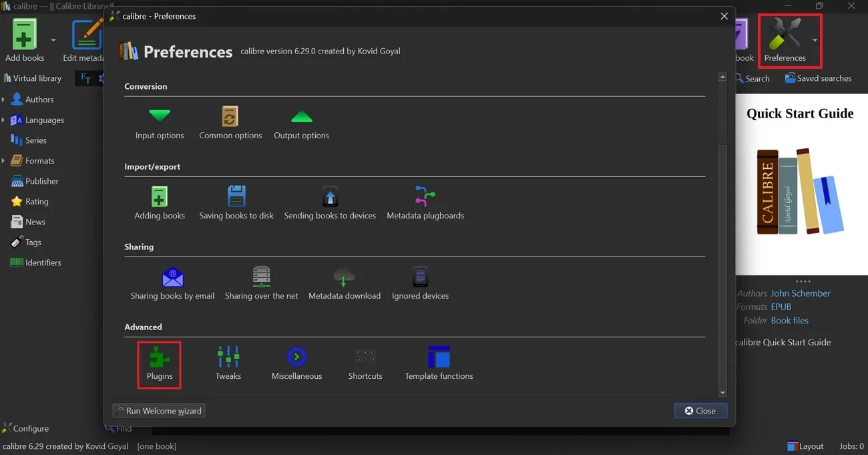Screen dimensions: 868x455
Task: Click Search button in main window
Action: (x=752, y=78)
